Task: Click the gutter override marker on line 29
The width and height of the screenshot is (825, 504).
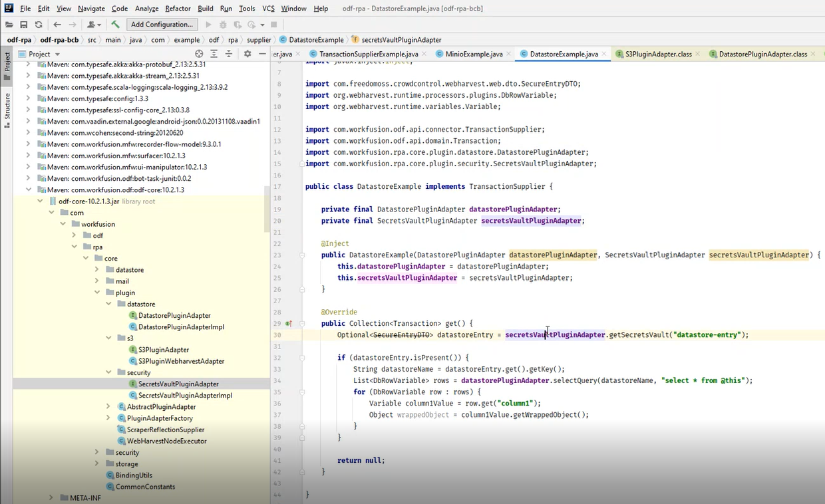Action: tap(288, 324)
